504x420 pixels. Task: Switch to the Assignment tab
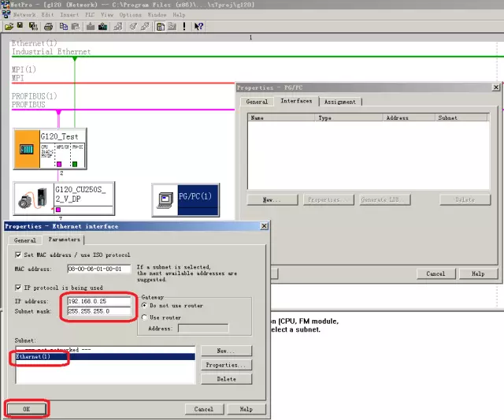click(x=340, y=102)
